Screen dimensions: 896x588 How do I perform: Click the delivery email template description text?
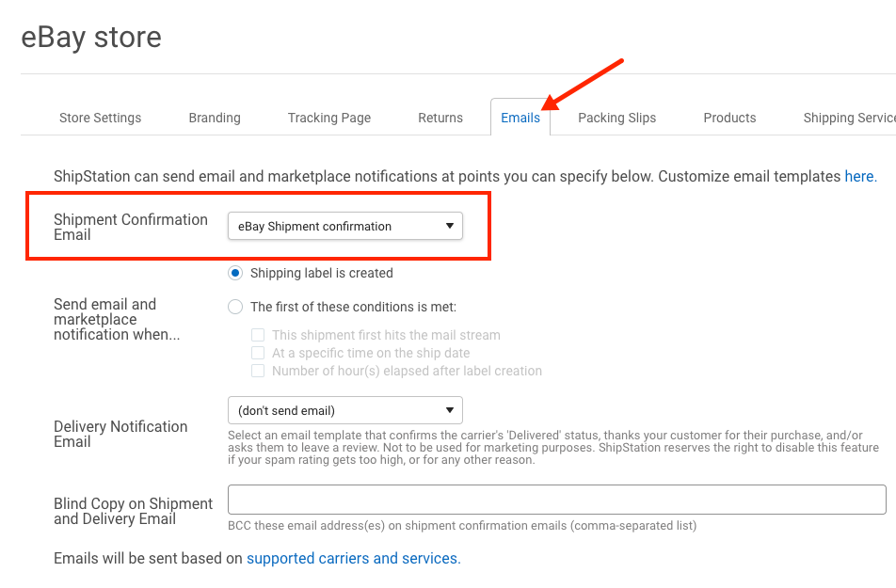(553, 448)
